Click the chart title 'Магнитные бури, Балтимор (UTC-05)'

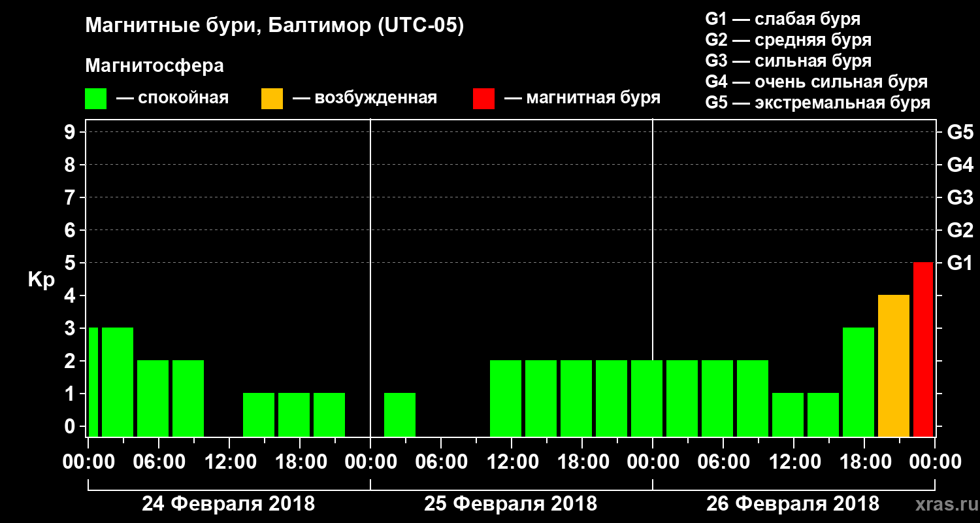pyautogui.click(x=274, y=27)
